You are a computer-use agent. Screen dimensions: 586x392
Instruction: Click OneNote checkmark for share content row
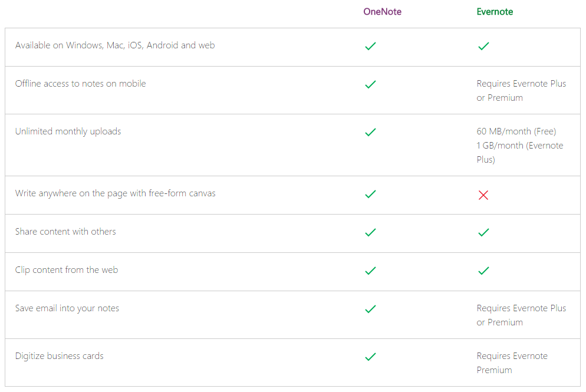pos(370,232)
